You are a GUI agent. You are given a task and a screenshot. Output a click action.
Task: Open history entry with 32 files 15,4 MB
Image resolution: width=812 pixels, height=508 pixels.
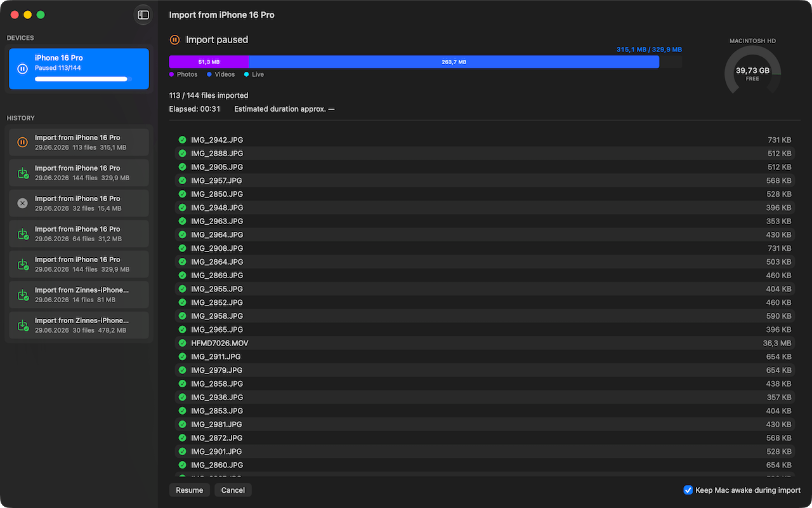pyautogui.click(x=79, y=203)
